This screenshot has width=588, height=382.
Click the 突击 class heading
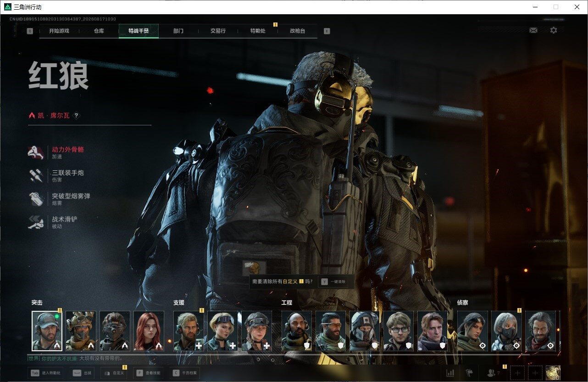click(37, 303)
